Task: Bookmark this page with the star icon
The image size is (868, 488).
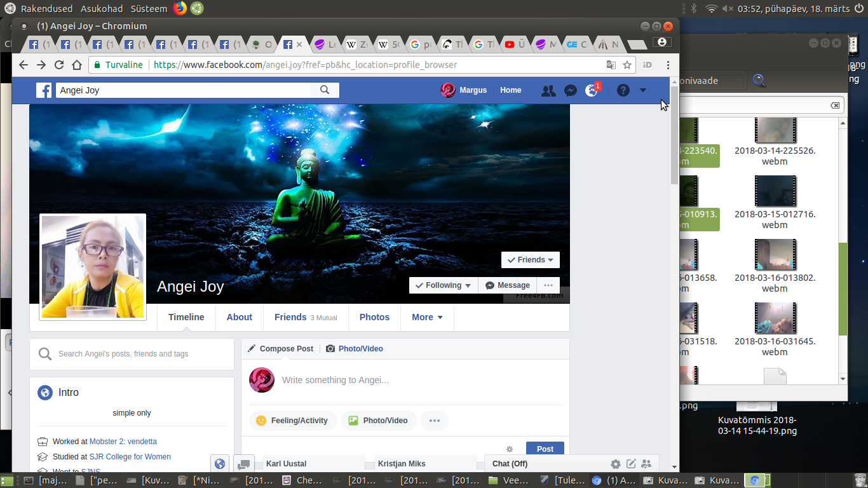Action: click(x=627, y=65)
